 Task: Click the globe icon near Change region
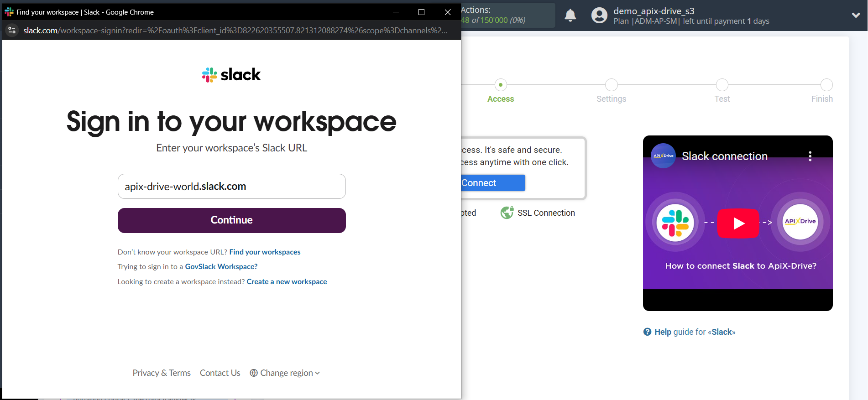pos(254,373)
